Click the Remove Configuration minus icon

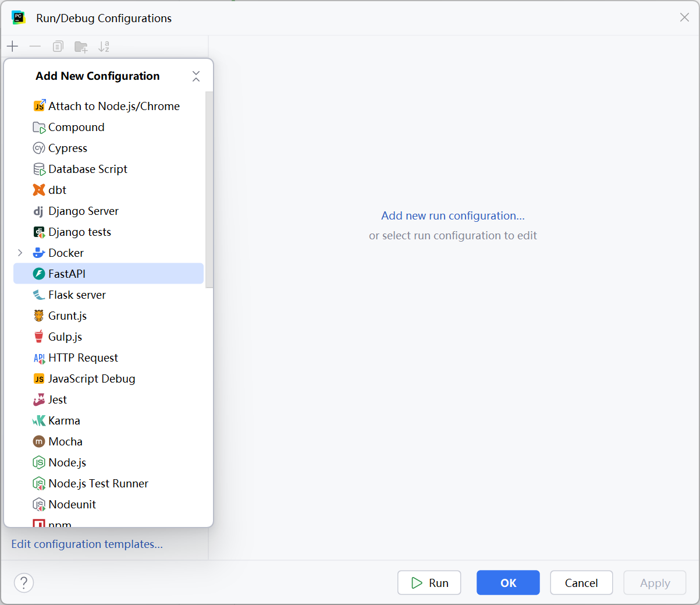click(35, 47)
